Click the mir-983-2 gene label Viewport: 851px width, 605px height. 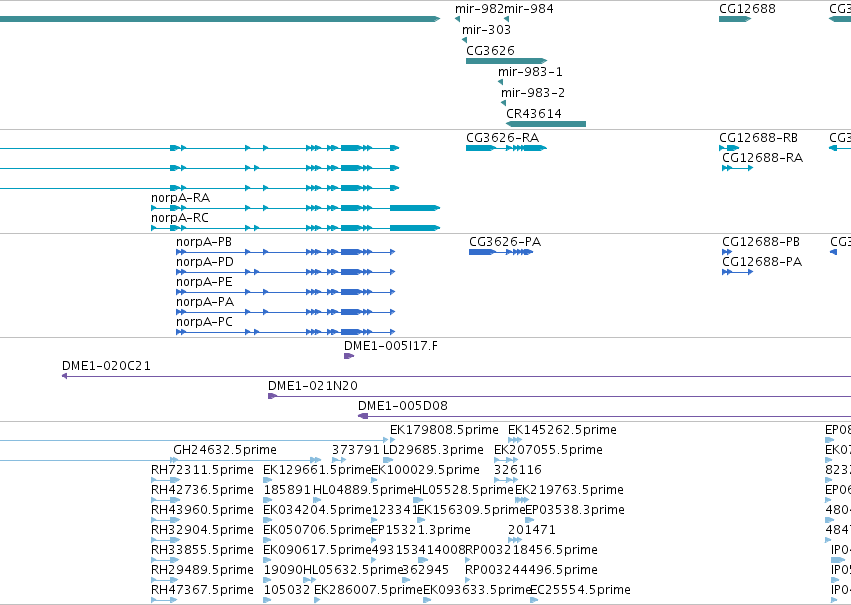[533, 93]
